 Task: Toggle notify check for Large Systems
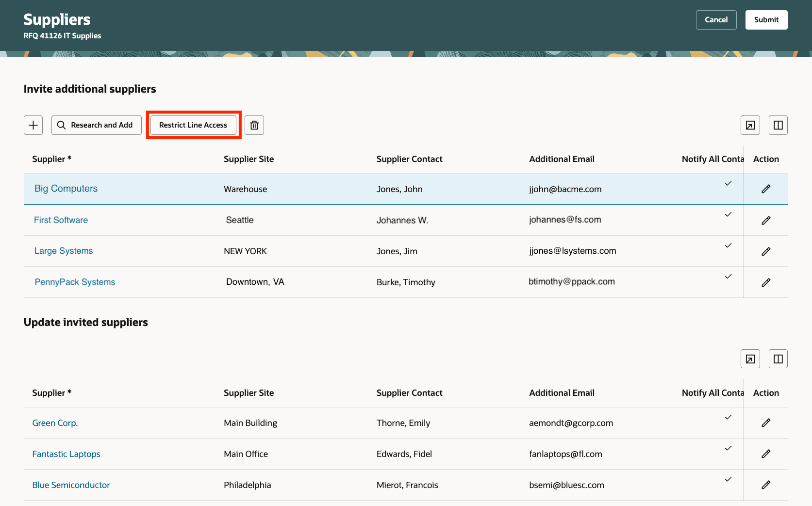pyautogui.click(x=728, y=245)
